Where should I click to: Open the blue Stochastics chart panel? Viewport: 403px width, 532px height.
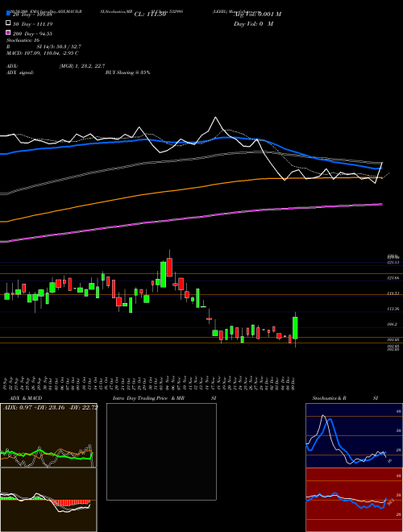point(354,435)
